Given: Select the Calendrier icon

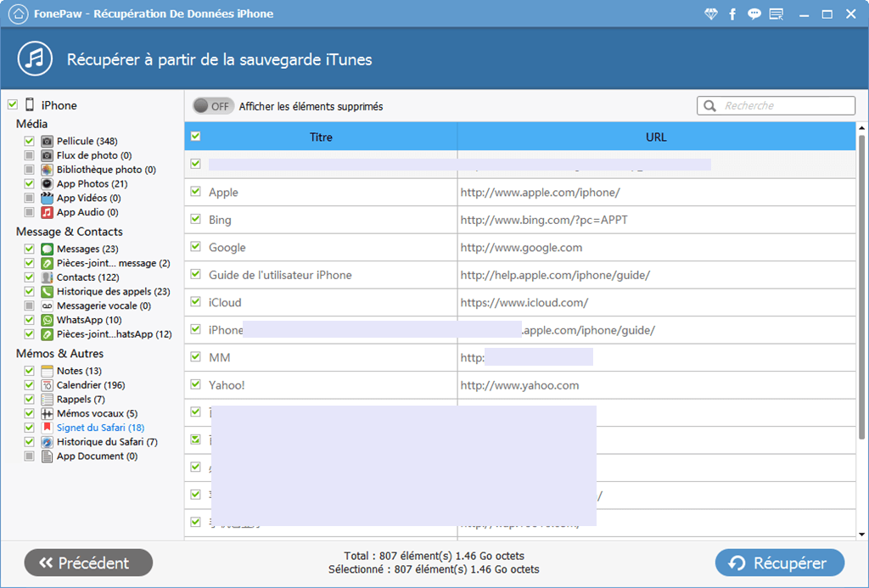Looking at the screenshot, I should [48, 385].
